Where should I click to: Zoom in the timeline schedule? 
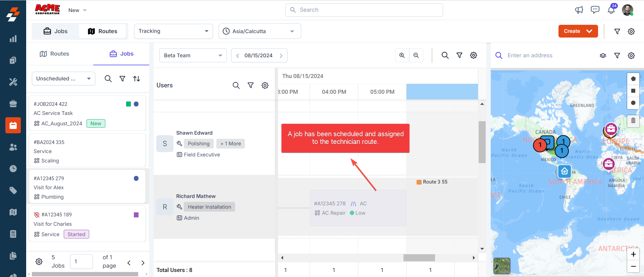(402, 56)
